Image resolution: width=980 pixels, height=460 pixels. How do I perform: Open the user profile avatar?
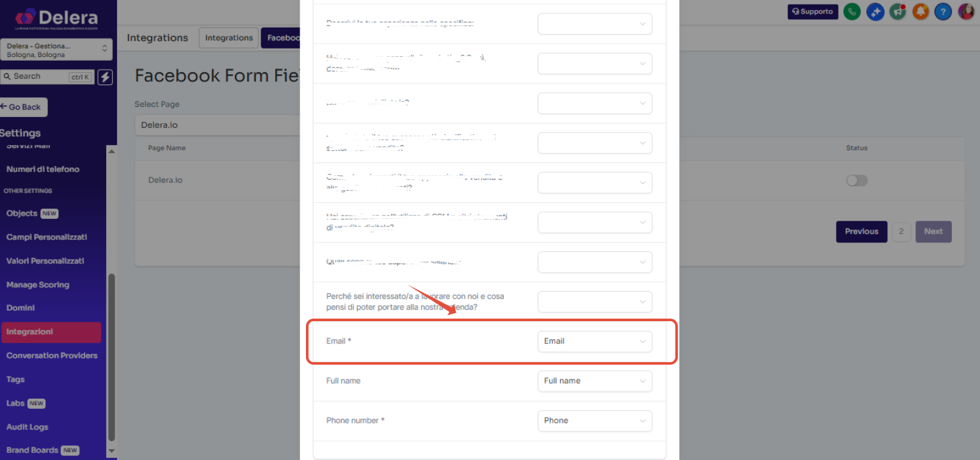pyautogui.click(x=966, y=12)
